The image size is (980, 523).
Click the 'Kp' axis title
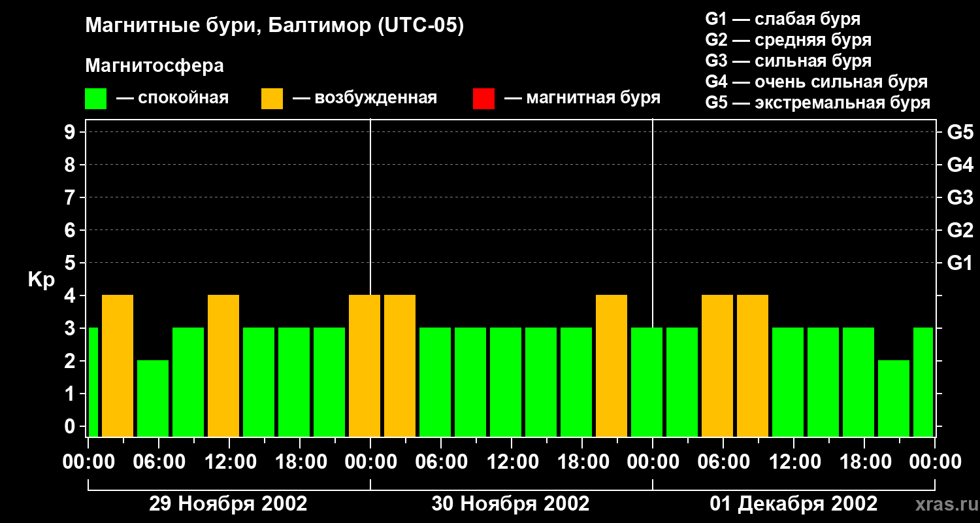pyautogui.click(x=41, y=280)
